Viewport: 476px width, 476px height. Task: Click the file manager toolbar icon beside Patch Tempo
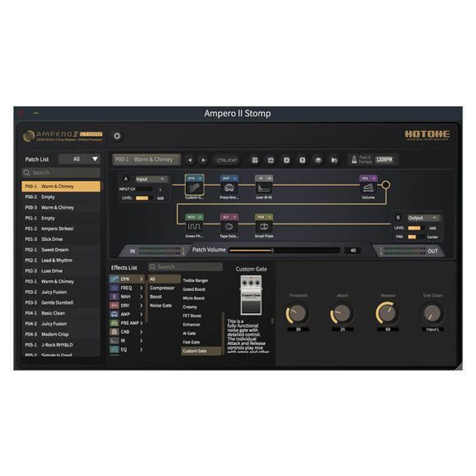point(334,160)
